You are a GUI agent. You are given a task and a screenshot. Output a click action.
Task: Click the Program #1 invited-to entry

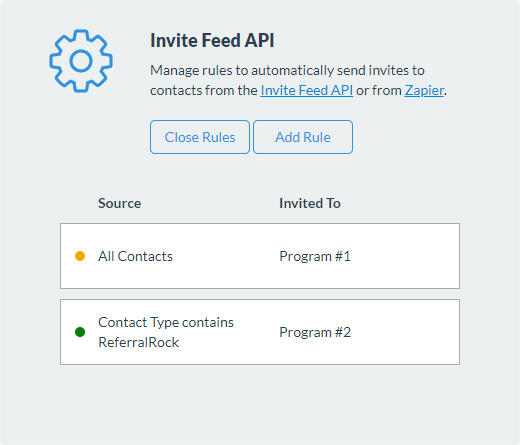coord(315,256)
